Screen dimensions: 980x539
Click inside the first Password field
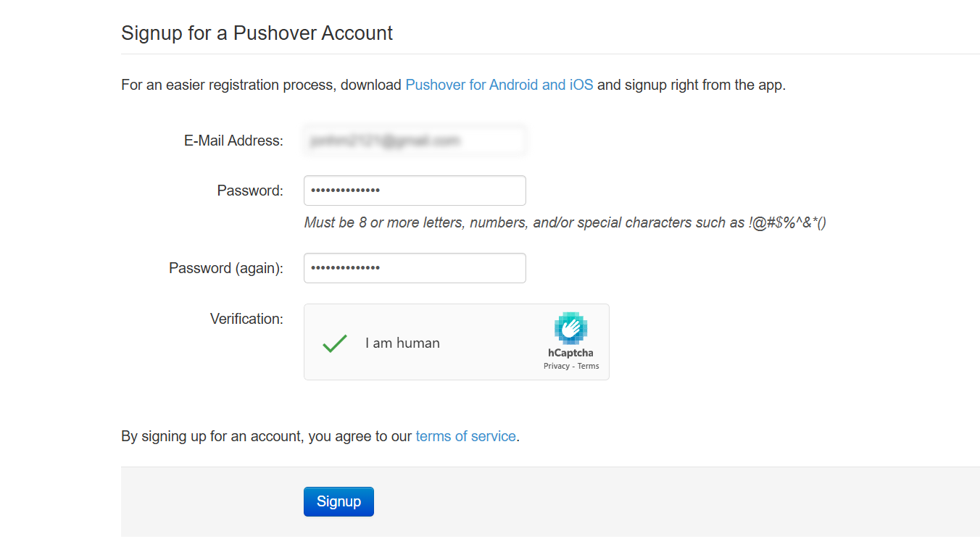click(415, 191)
